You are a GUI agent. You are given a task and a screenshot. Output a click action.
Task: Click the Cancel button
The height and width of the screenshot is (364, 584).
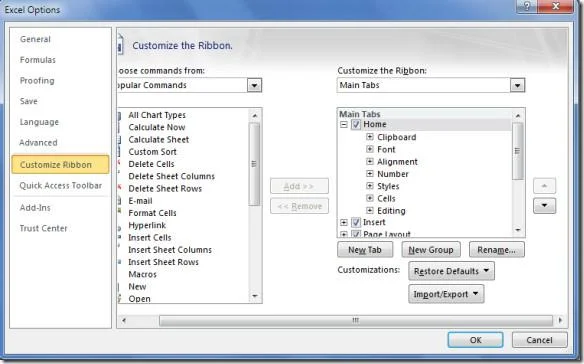(x=539, y=340)
